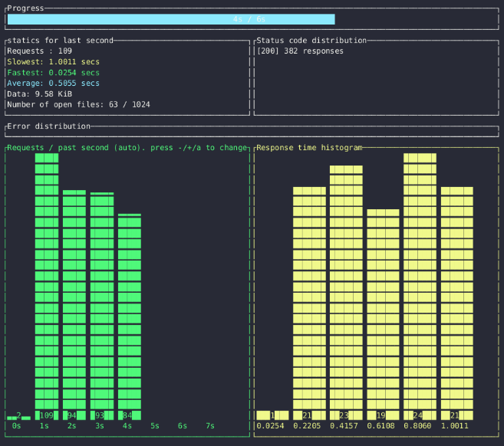The height and width of the screenshot is (446, 504).
Task: Click the "7s" axis label
Action: pos(210,426)
